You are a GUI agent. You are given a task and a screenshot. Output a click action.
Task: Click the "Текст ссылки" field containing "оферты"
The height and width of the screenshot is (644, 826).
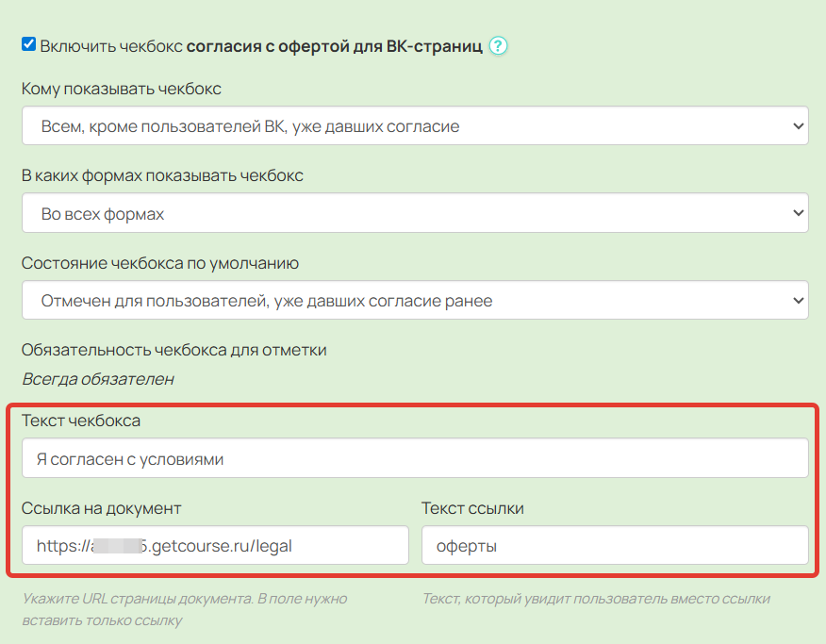click(615, 545)
